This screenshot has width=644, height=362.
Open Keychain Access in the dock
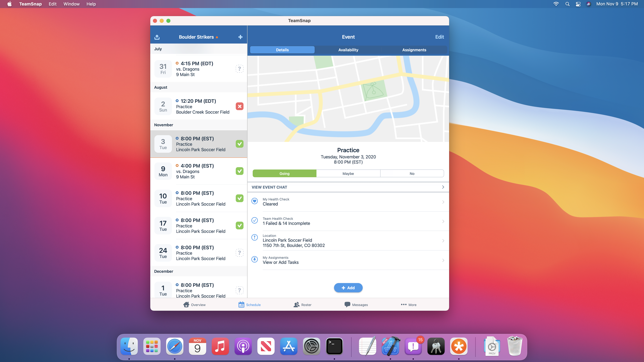tap(436, 346)
